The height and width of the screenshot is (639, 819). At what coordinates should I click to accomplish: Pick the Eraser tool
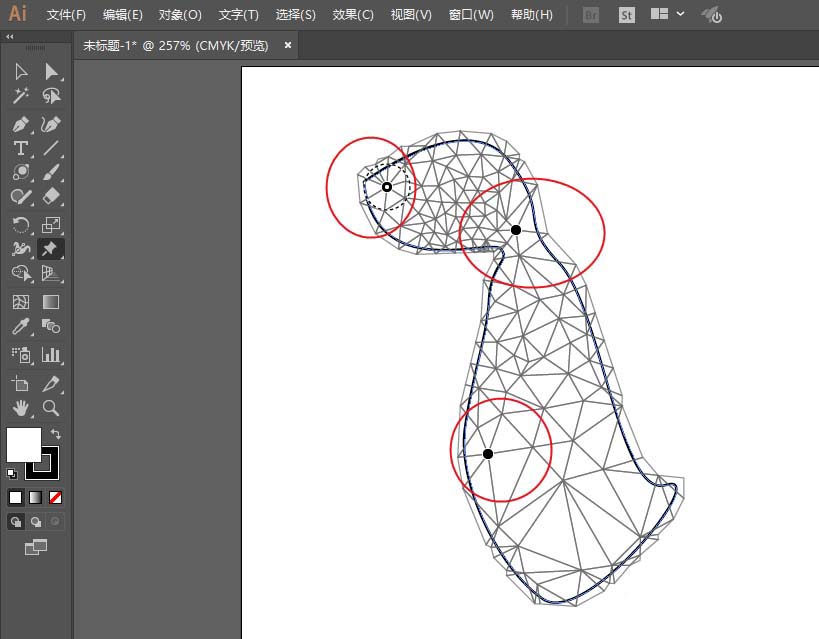(51, 197)
